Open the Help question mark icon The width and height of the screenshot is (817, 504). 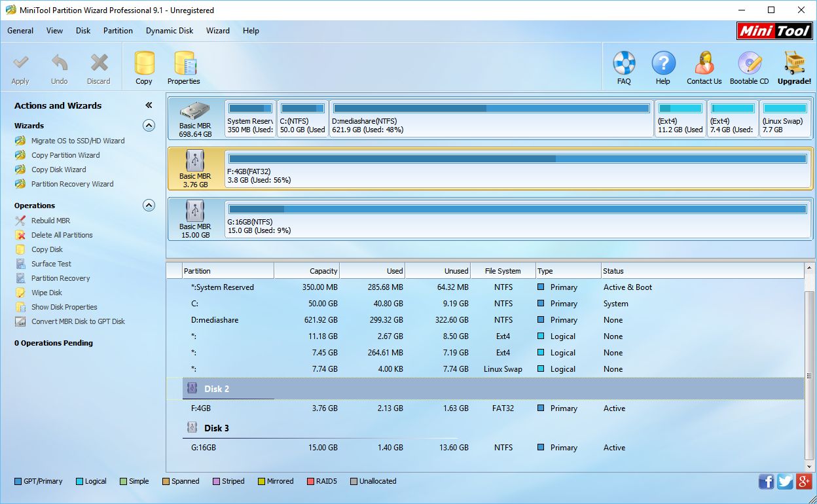(663, 63)
